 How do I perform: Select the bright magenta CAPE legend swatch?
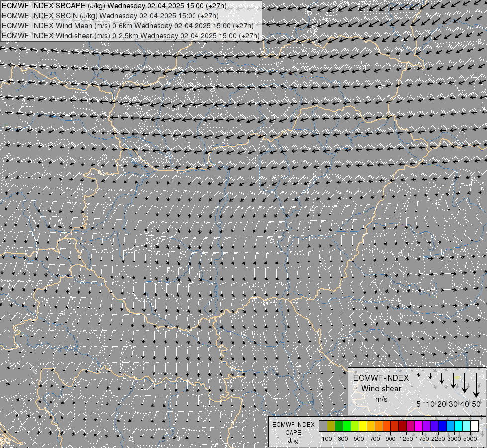(419, 426)
